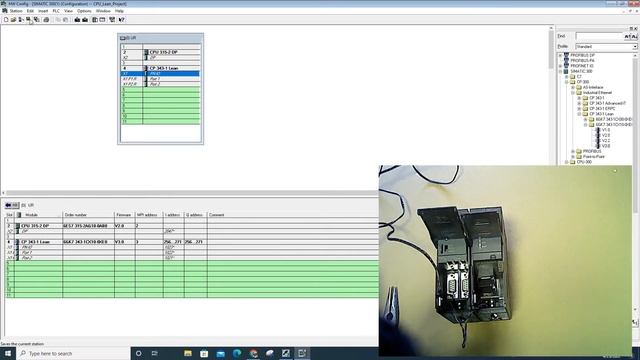Expand PROFINET IO in catalog tree
The image size is (640, 360).
(560, 66)
